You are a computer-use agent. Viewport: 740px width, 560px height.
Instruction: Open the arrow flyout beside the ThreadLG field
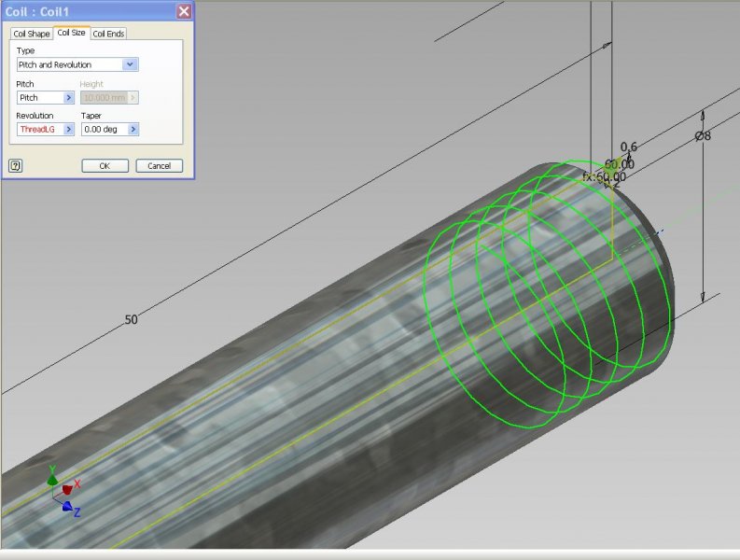(x=68, y=130)
